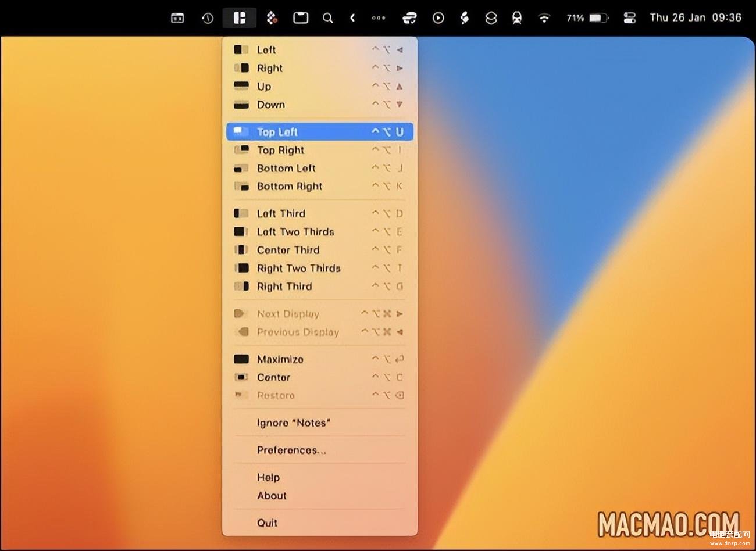Open About from the menu
The height and width of the screenshot is (551, 756).
click(x=319, y=495)
